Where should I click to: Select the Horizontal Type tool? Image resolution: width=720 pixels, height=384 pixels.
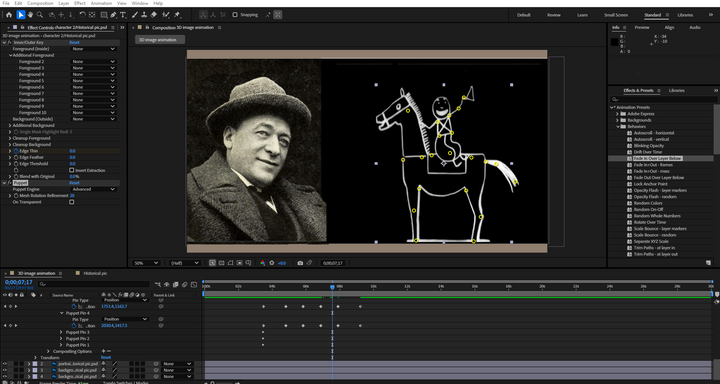pos(123,15)
